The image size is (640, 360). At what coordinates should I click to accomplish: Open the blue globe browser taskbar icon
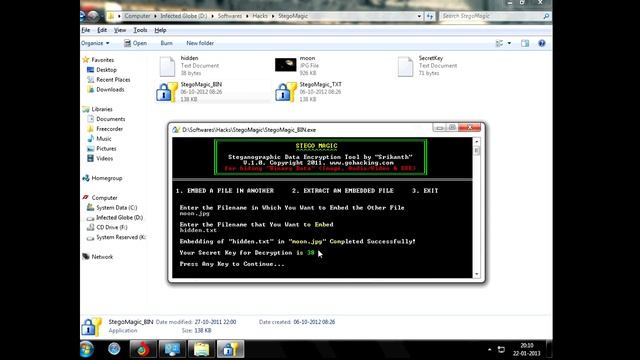tap(114, 349)
